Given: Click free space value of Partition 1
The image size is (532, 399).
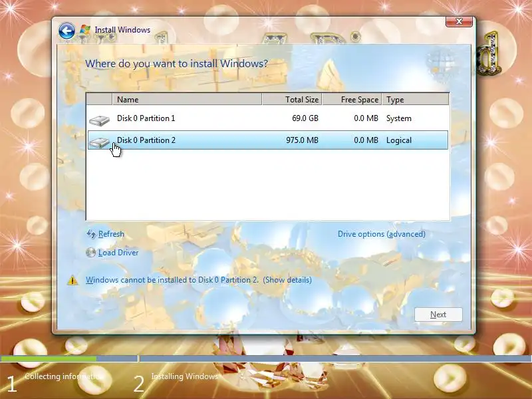Looking at the screenshot, I should 366,118.
